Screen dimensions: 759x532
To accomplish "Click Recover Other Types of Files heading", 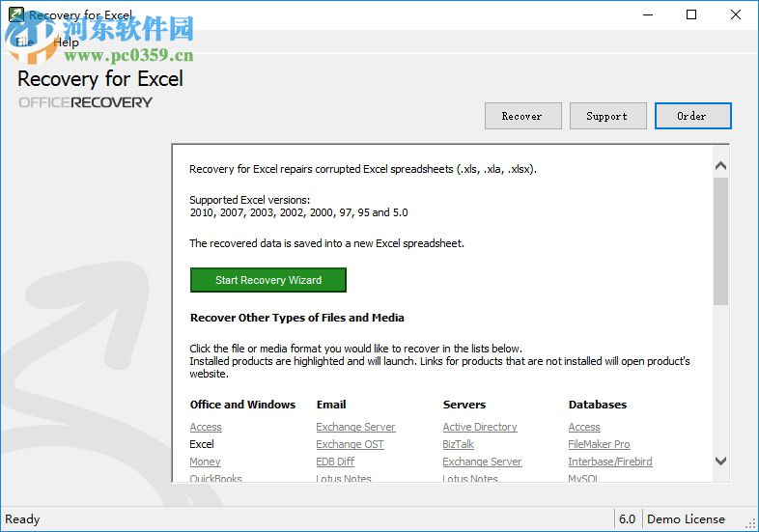I will click(297, 318).
